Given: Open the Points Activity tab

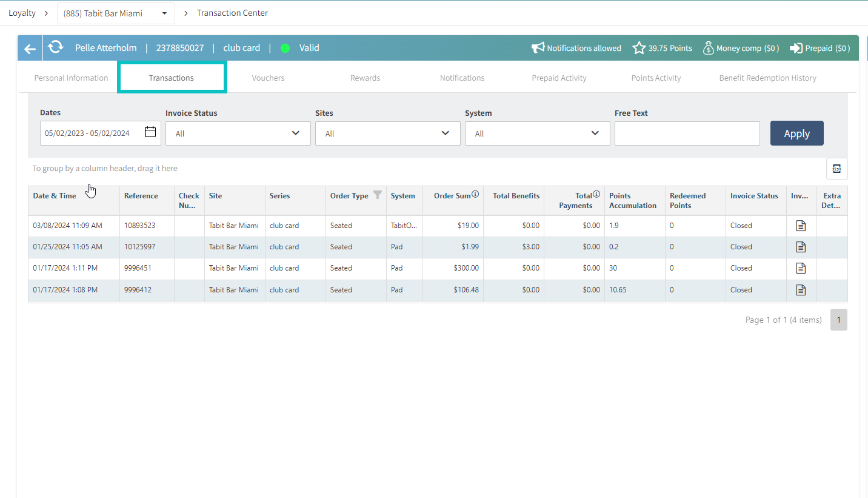Looking at the screenshot, I should pyautogui.click(x=656, y=78).
